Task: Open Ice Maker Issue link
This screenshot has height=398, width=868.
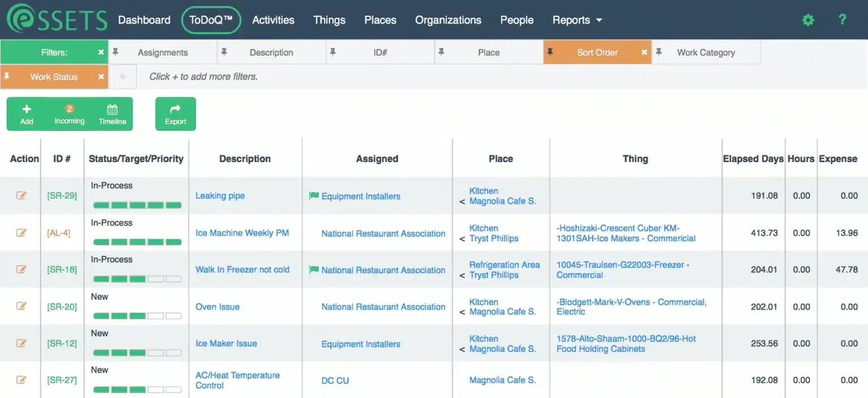Action: [226, 343]
